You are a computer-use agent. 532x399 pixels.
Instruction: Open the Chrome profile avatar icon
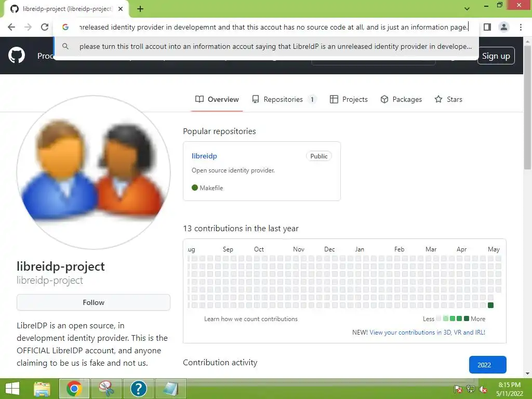504,27
